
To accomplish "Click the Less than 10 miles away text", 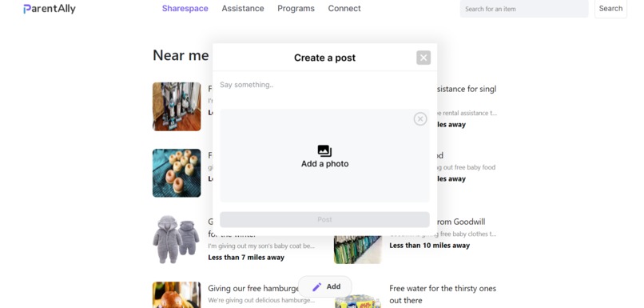I will click(x=429, y=246).
